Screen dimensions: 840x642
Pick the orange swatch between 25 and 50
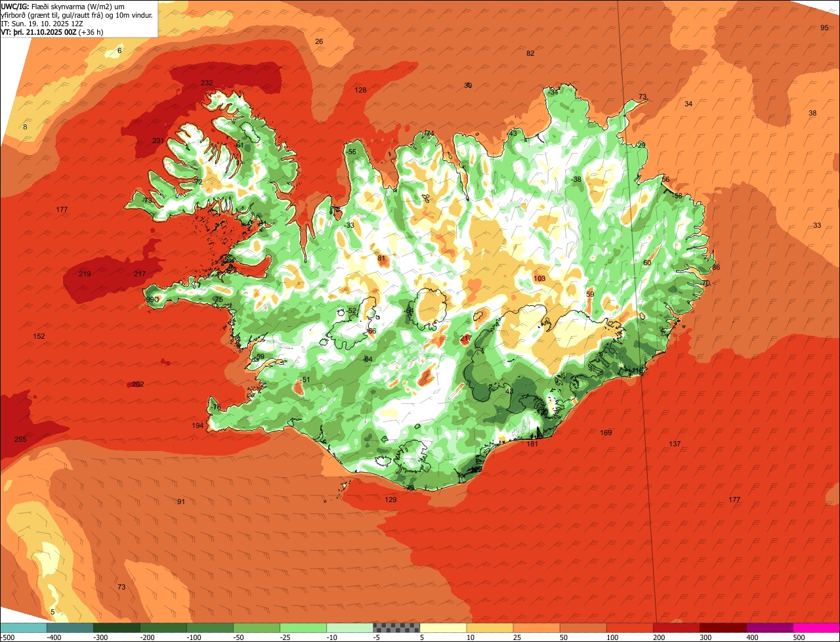[536, 628]
